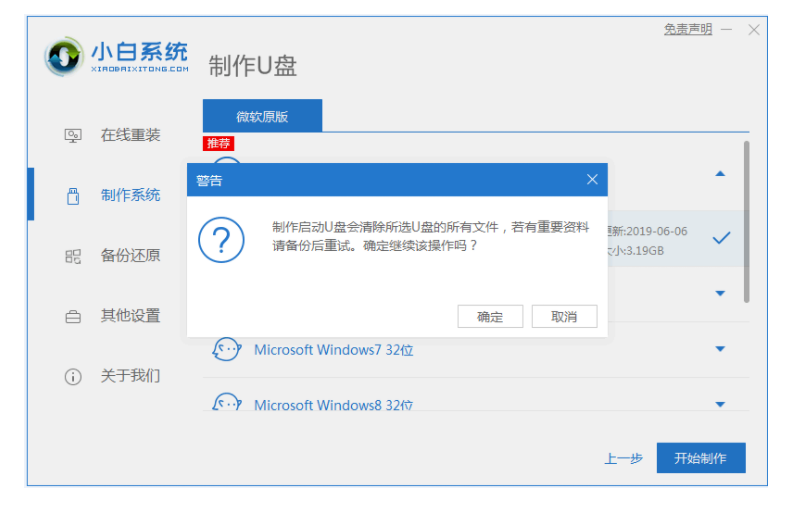
Task: Click the toolbox icon beside 其他设置
Action: click(73, 317)
